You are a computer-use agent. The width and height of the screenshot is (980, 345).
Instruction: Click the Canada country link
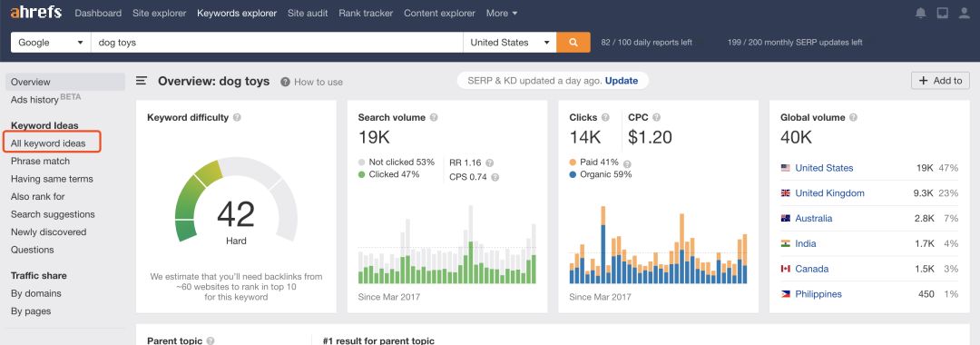[x=812, y=269]
